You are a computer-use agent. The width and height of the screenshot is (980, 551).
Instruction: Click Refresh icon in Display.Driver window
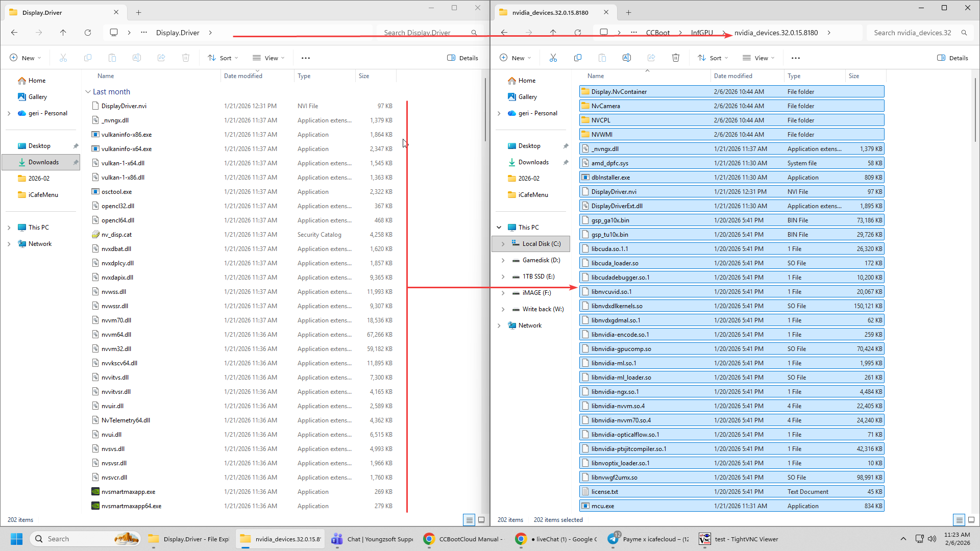pyautogui.click(x=88, y=33)
